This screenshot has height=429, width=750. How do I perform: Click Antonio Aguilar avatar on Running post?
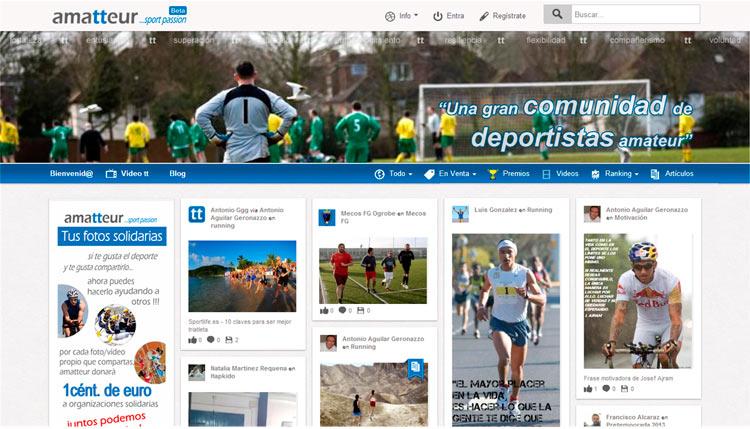point(328,343)
